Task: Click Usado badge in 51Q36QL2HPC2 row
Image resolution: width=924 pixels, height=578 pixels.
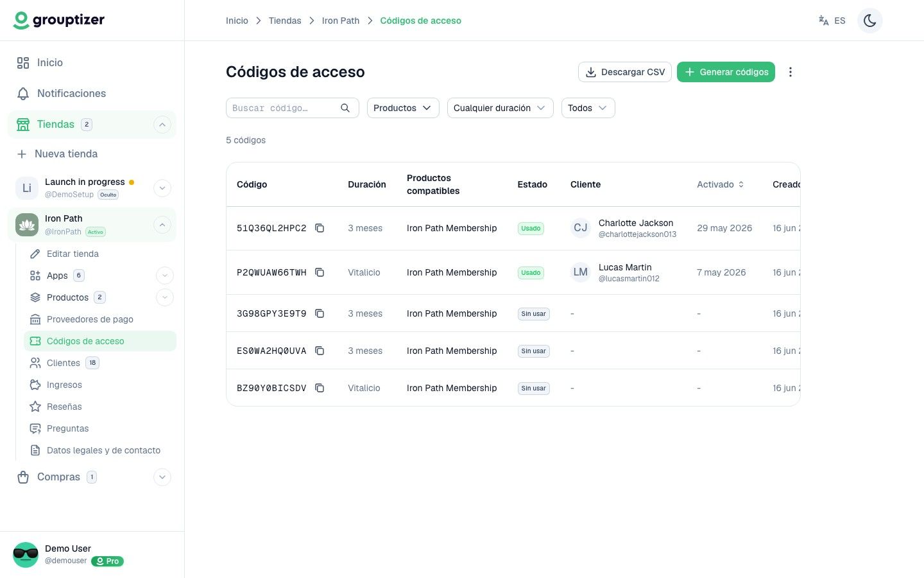Action: tap(531, 228)
